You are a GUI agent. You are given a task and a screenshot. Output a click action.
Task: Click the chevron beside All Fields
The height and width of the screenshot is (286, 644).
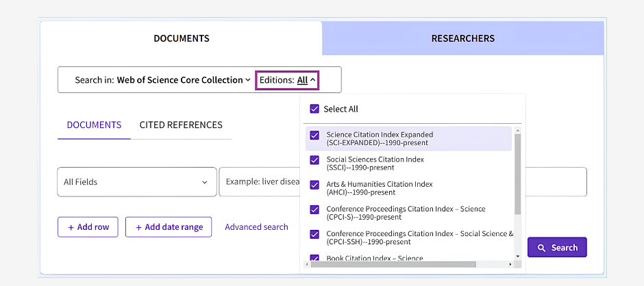tap(205, 182)
